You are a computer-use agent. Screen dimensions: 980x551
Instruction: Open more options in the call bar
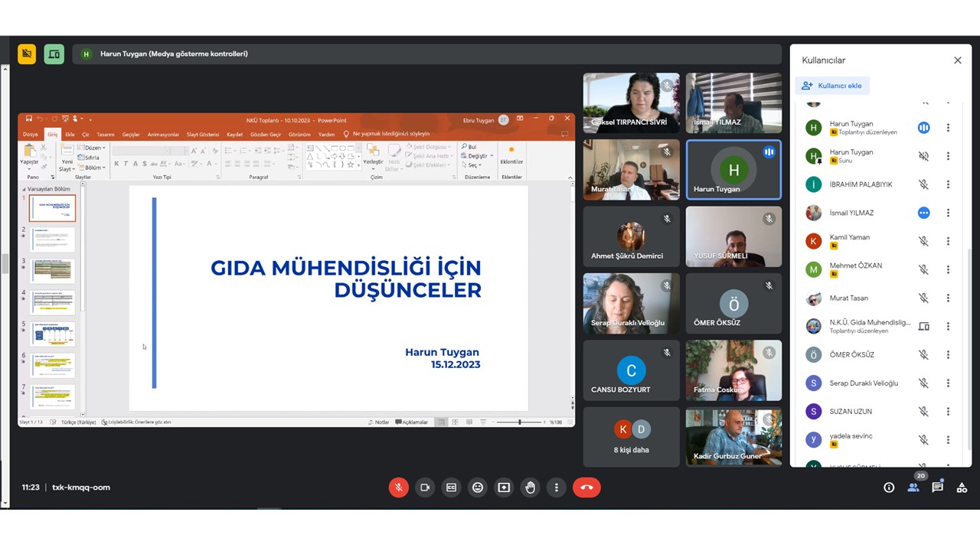pyautogui.click(x=557, y=487)
